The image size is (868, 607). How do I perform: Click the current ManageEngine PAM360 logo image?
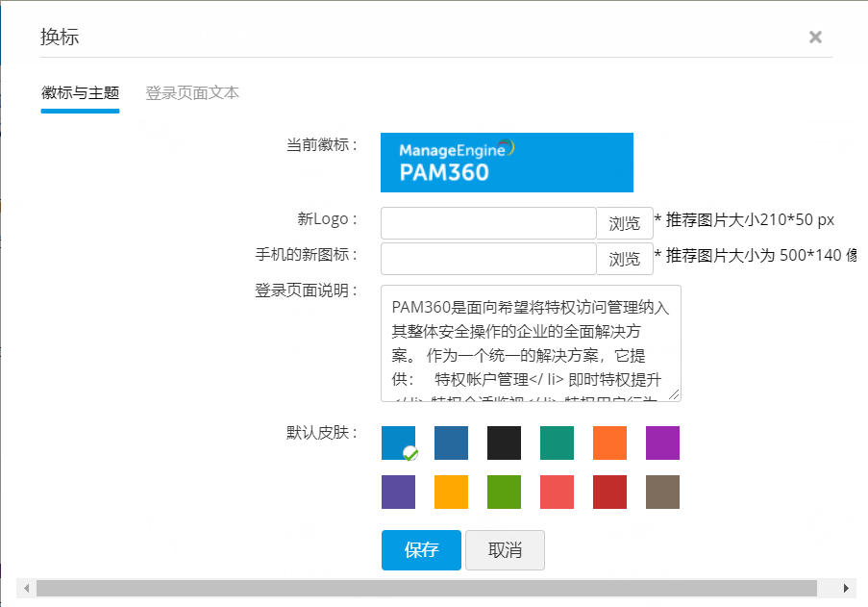click(x=507, y=163)
